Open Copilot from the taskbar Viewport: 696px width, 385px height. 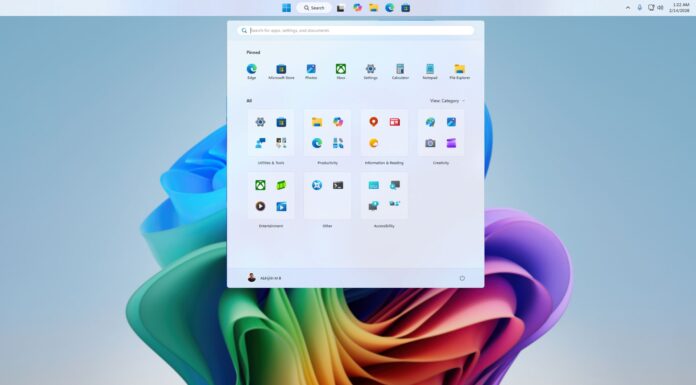pyautogui.click(x=357, y=8)
